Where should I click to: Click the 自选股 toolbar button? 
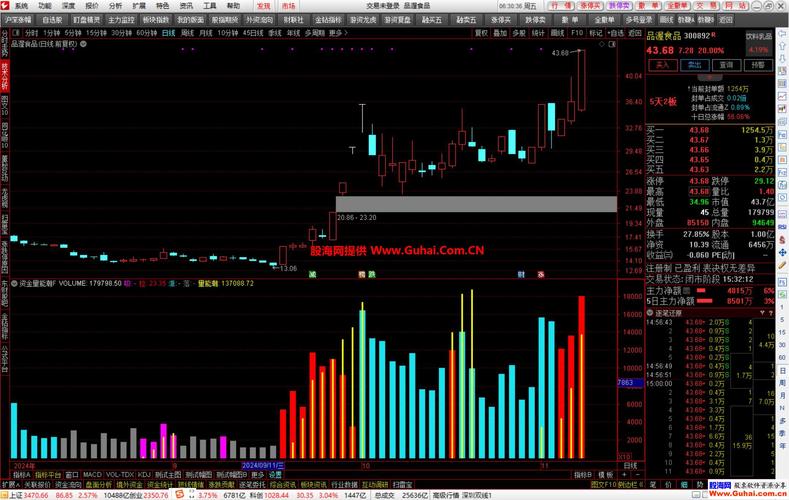click(x=52, y=19)
